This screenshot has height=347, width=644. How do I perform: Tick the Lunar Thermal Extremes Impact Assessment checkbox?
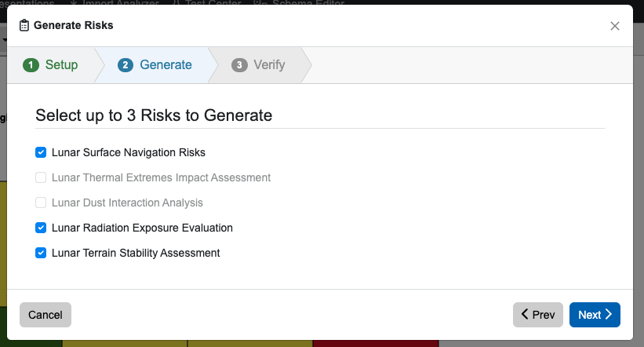pos(41,177)
